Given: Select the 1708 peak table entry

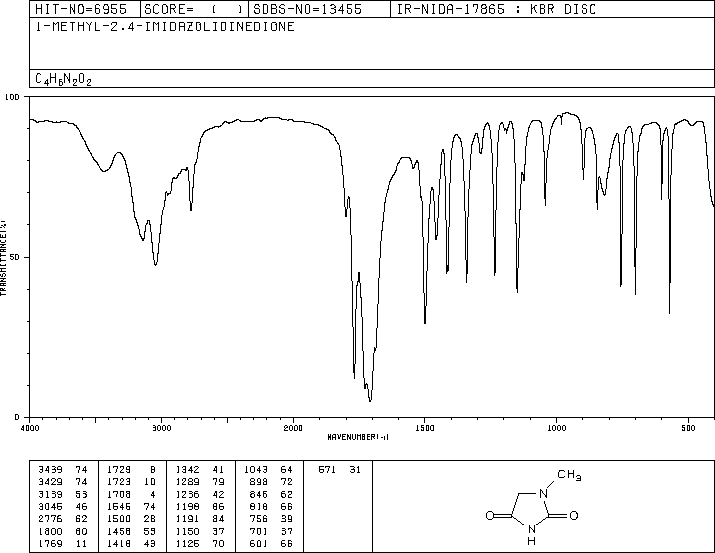Looking at the screenshot, I should tap(131, 494).
